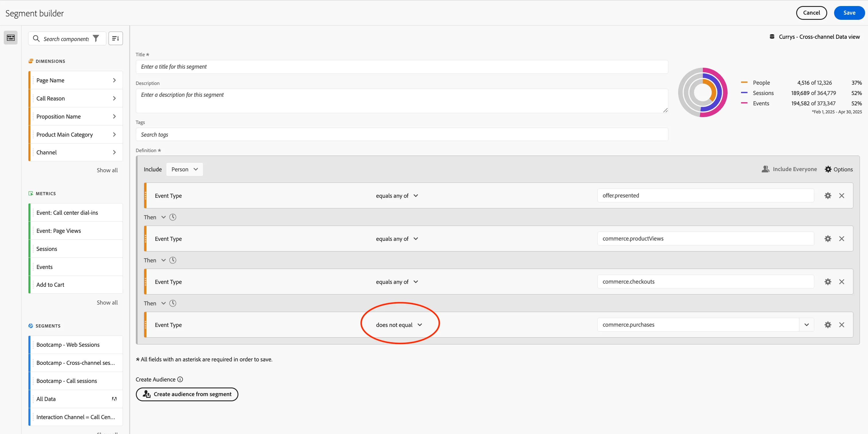Click the search magnifier icon

36,38
